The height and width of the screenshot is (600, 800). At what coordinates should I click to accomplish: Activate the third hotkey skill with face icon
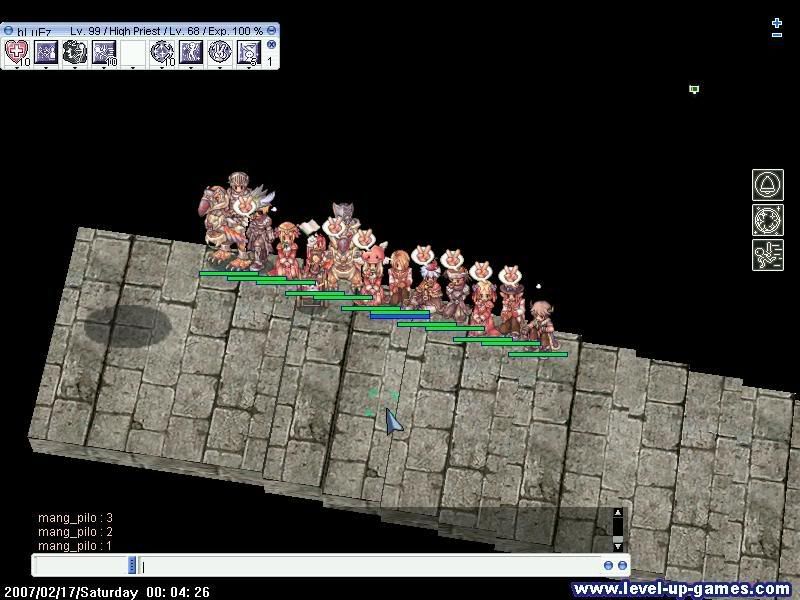point(75,52)
